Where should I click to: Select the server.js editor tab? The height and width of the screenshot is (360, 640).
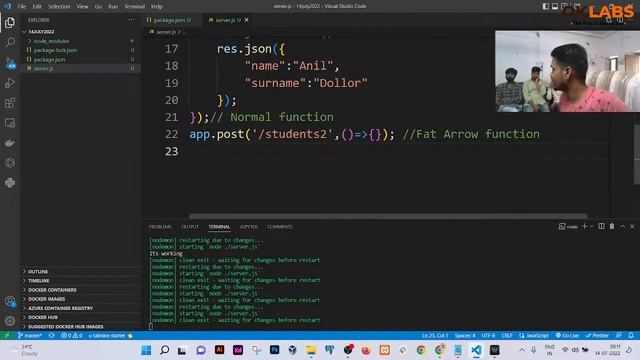(228, 20)
